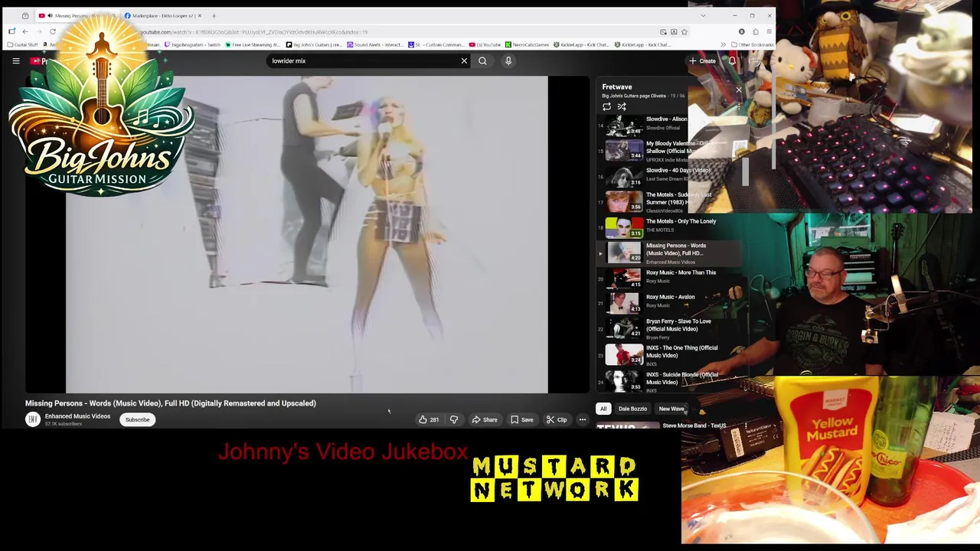980x551 pixels.
Task: Go back in browser history
Action: tap(25, 31)
